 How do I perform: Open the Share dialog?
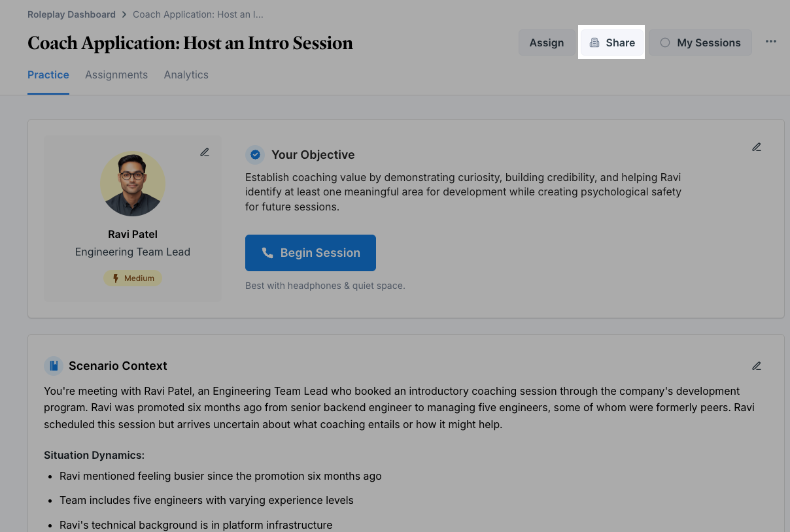coord(612,42)
